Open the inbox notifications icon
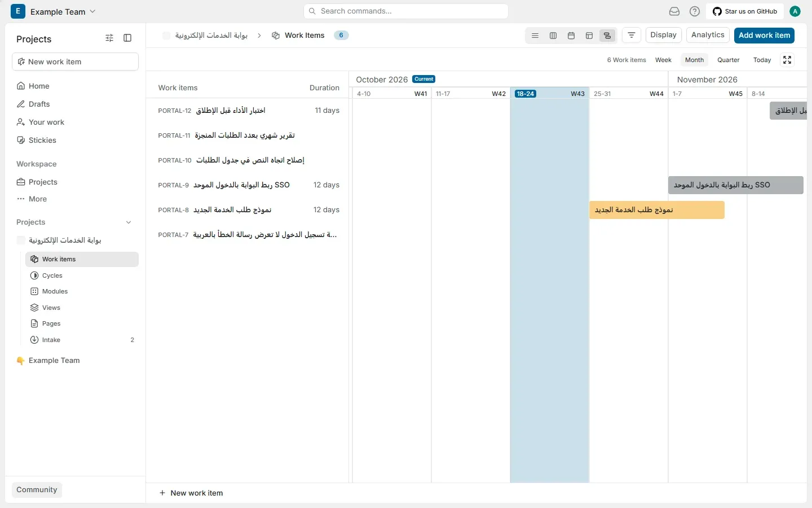 [674, 11]
